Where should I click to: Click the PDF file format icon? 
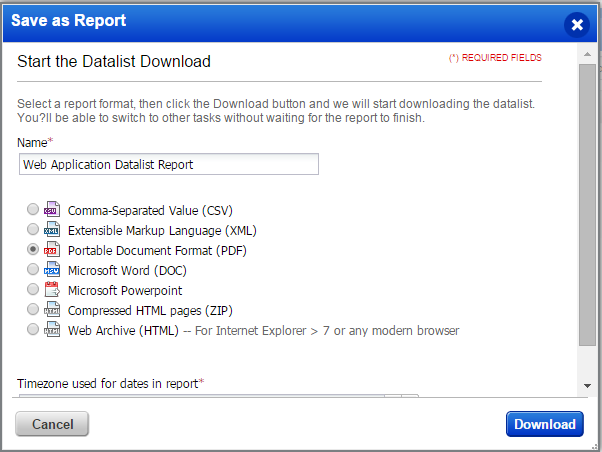pos(52,249)
